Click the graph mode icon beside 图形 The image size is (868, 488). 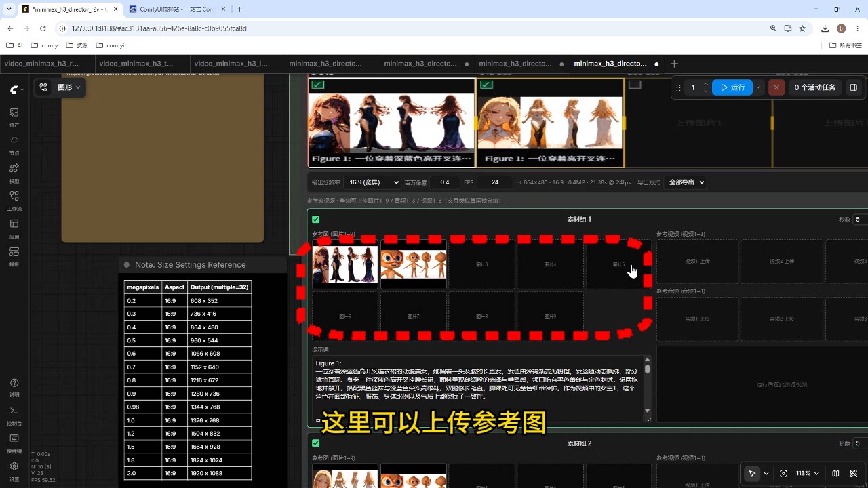click(x=44, y=87)
